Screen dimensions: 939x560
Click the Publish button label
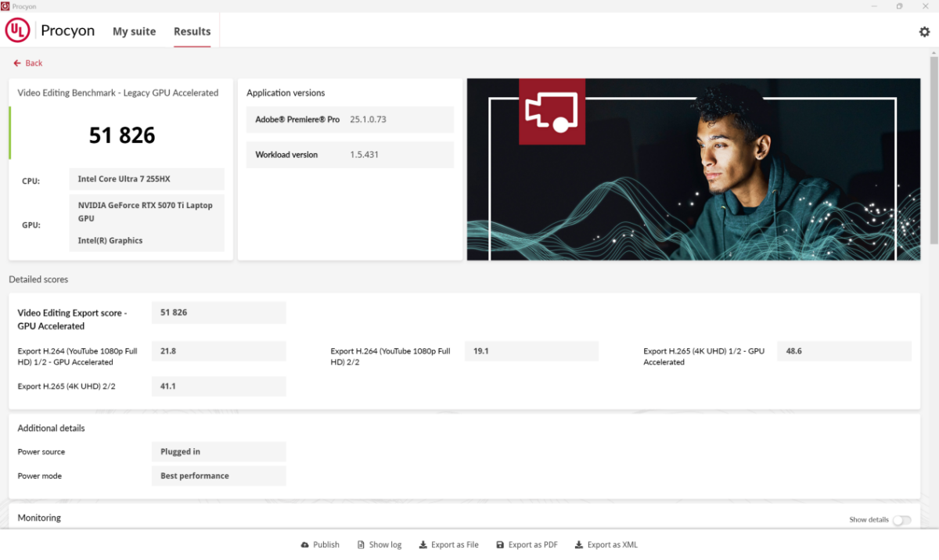[326, 545]
